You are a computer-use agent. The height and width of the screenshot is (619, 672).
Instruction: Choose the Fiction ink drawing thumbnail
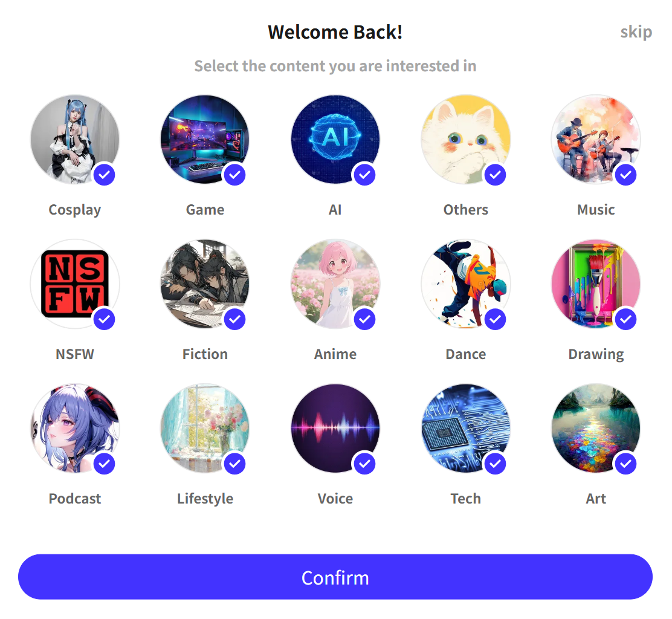(x=205, y=284)
